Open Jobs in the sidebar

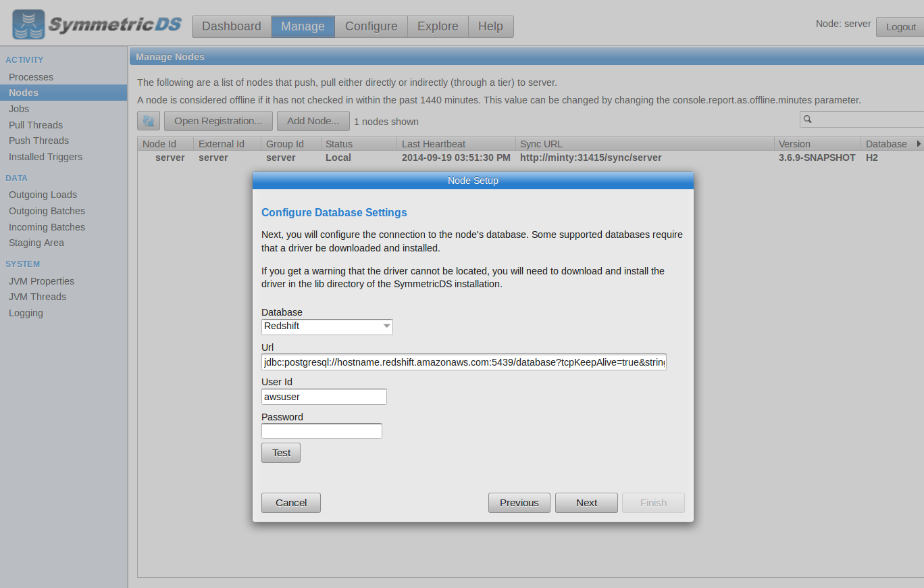[19, 109]
